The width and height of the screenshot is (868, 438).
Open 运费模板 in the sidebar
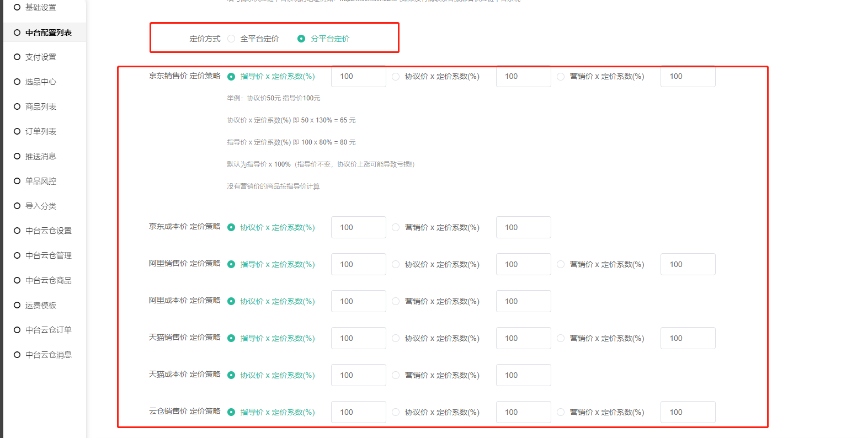point(40,305)
